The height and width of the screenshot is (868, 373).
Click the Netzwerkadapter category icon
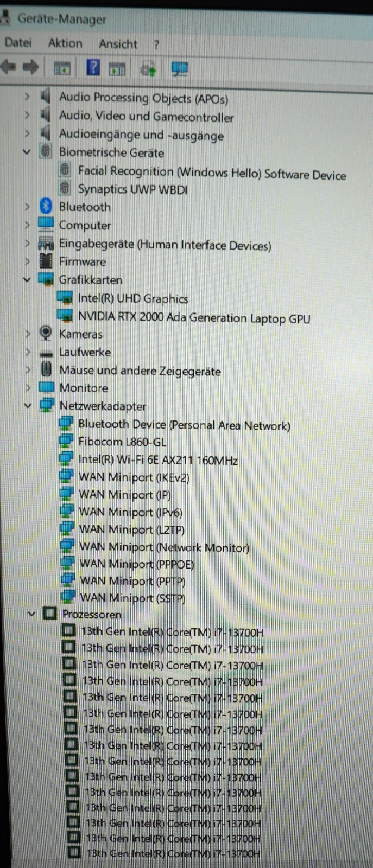pyautogui.click(x=47, y=405)
